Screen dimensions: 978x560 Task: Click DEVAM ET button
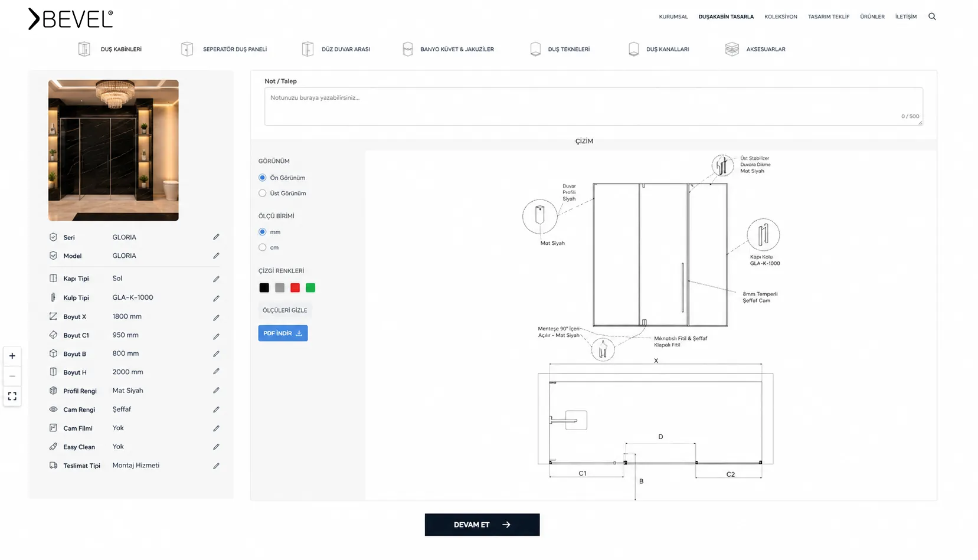point(482,525)
